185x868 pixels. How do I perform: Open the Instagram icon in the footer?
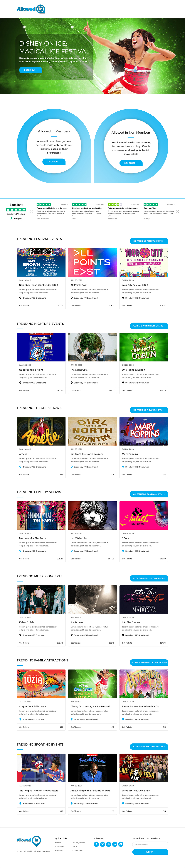(109, 844)
